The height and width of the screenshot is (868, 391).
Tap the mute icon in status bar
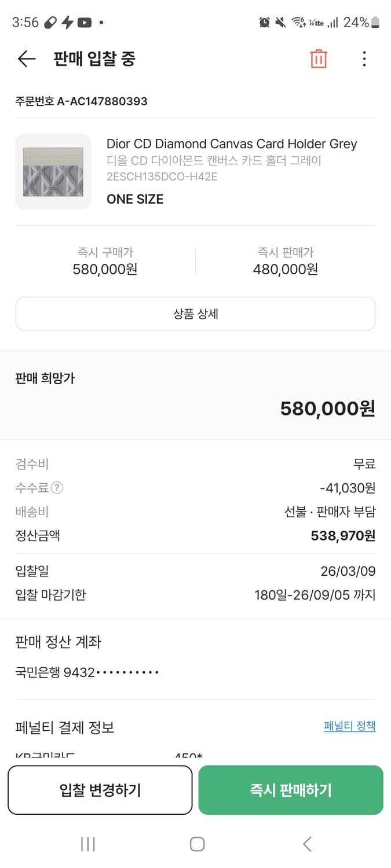point(280,22)
